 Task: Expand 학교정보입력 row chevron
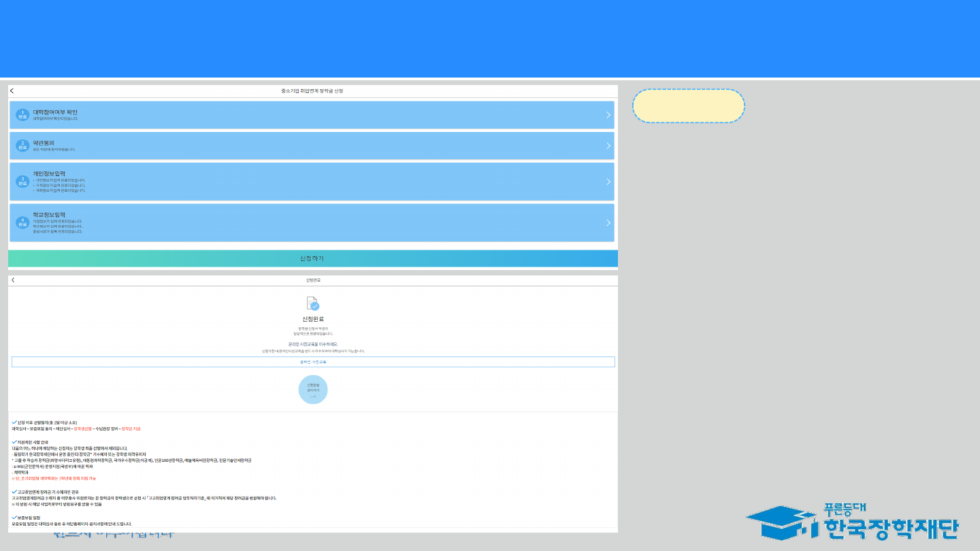pyautogui.click(x=608, y=222)
